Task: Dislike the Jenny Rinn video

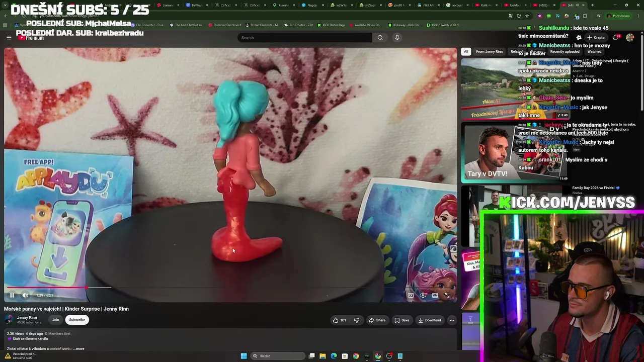Action: click(x=357, y=320)
